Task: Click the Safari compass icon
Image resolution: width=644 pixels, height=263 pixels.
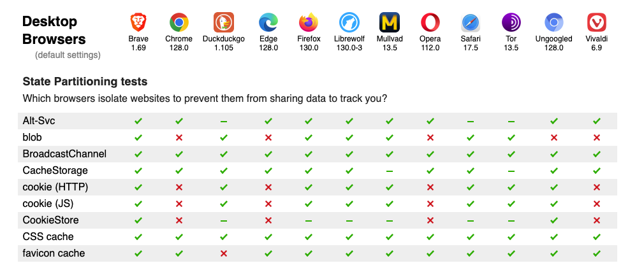Action: [x=471, y=23]
